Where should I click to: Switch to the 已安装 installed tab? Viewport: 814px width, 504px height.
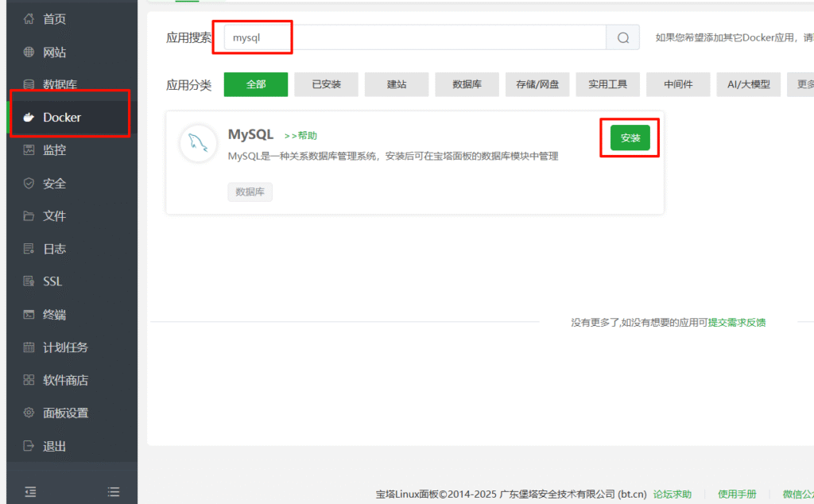(326, 84)
